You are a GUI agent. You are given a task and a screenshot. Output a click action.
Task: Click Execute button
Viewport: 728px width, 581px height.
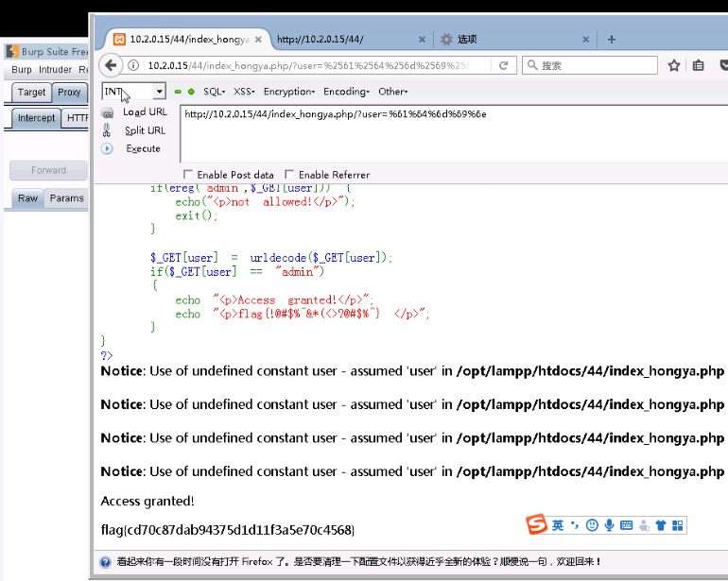(143, 148)
